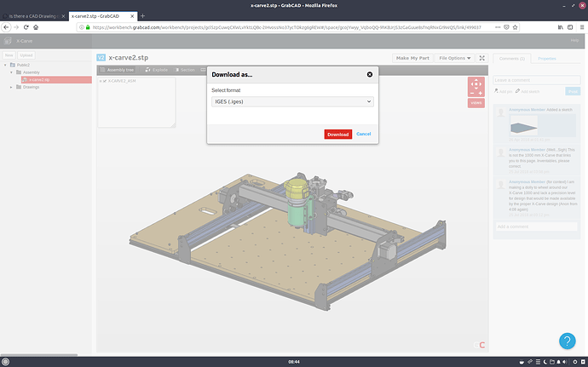This screenshot has width=588, height=367.
Task: Pan up with navigation pad arrow
Action: coord(476,80)
